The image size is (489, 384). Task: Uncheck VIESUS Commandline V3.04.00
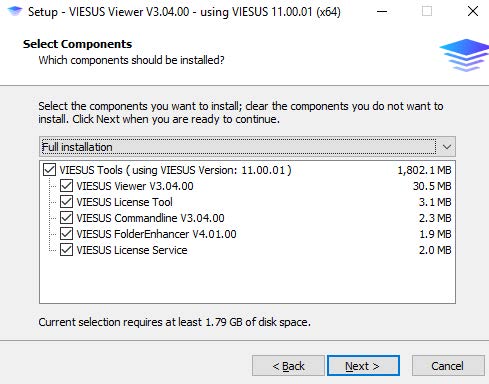pos(66,218)
